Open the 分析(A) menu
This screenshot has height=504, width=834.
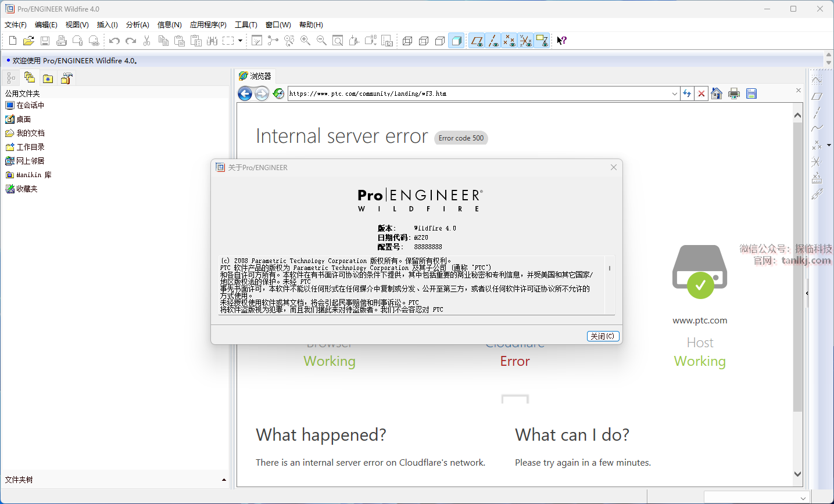(138, 25)
